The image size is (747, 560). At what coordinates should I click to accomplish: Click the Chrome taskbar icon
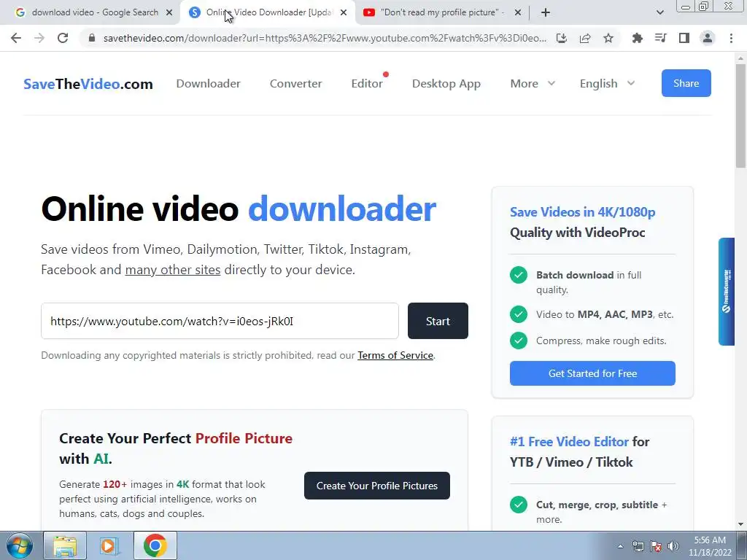click(155, 545)
